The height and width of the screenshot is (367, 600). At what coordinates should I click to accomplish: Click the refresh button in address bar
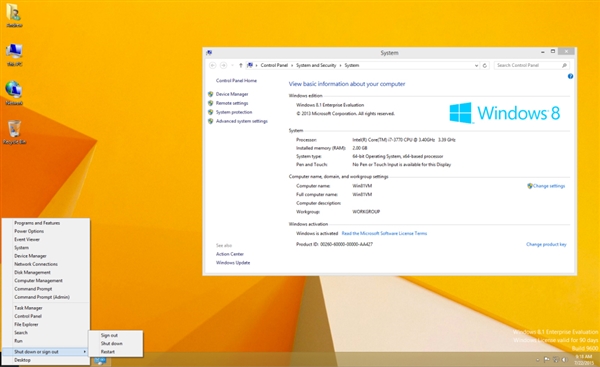tap(484, 65)
